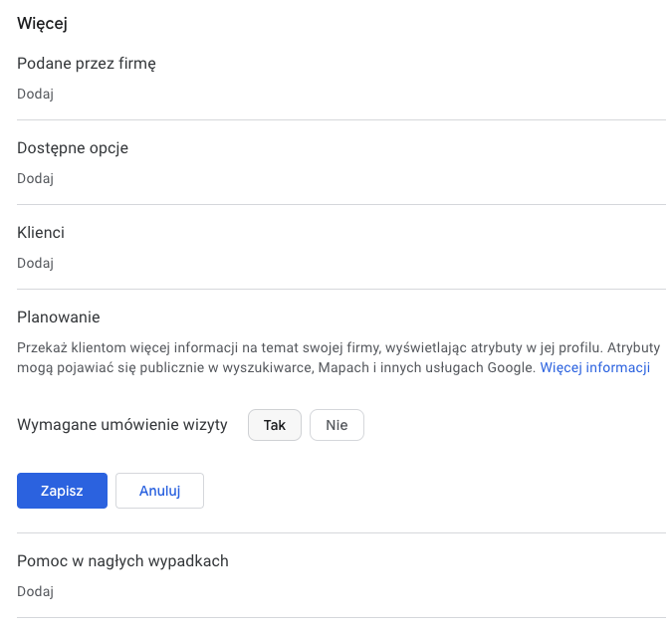Expand the Podane przez firmę section
The height and width of the screenshot is (631, 672).
click(87, 64)
